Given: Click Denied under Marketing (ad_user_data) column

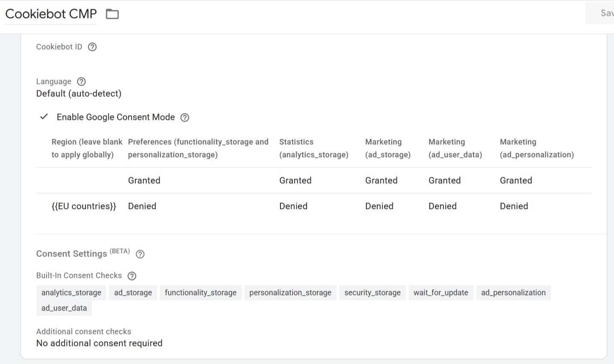Looking at the screenshot, I should pyautogui.click(x=443, y=206).
